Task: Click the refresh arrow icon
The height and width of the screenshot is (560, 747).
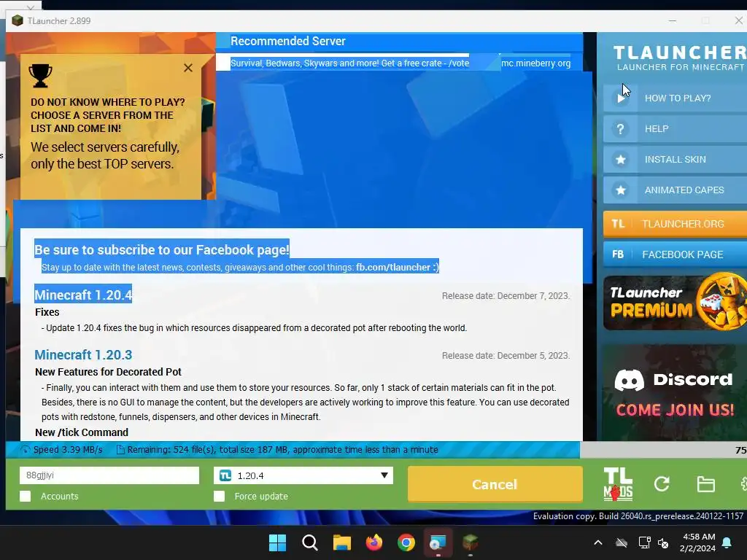Action: pos(662,484)
